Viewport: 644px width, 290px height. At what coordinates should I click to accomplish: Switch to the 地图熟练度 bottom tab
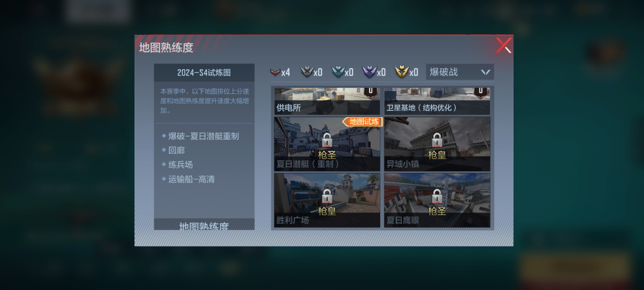coord(204,224)
